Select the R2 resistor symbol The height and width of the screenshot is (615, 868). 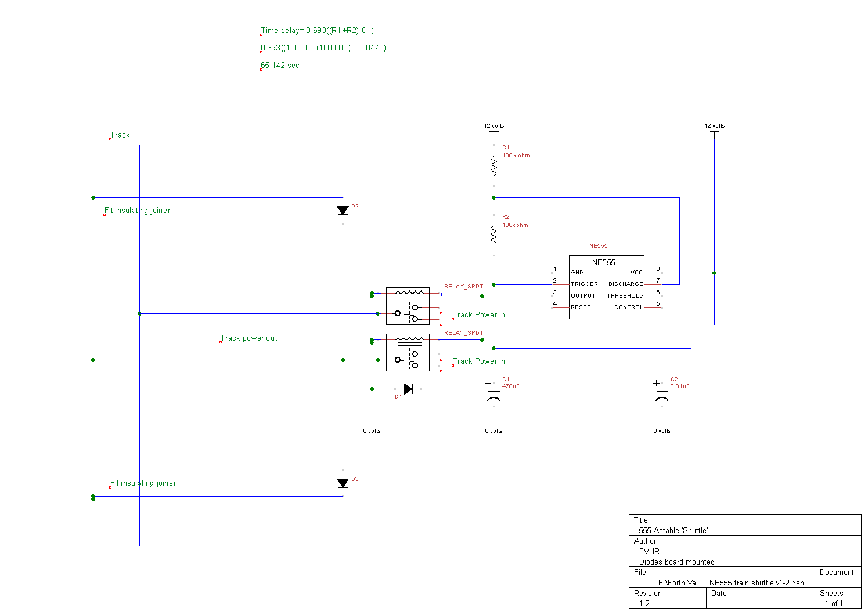tap(494, 235)
